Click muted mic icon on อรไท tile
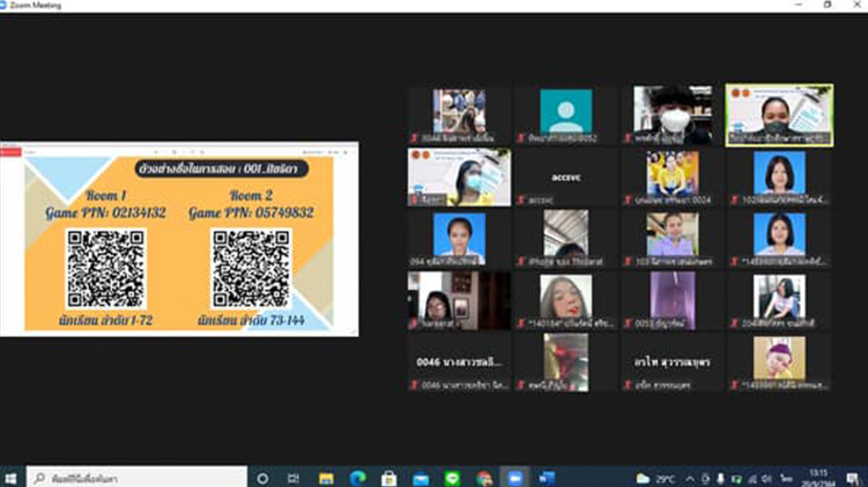 click(x=627, y=384)
